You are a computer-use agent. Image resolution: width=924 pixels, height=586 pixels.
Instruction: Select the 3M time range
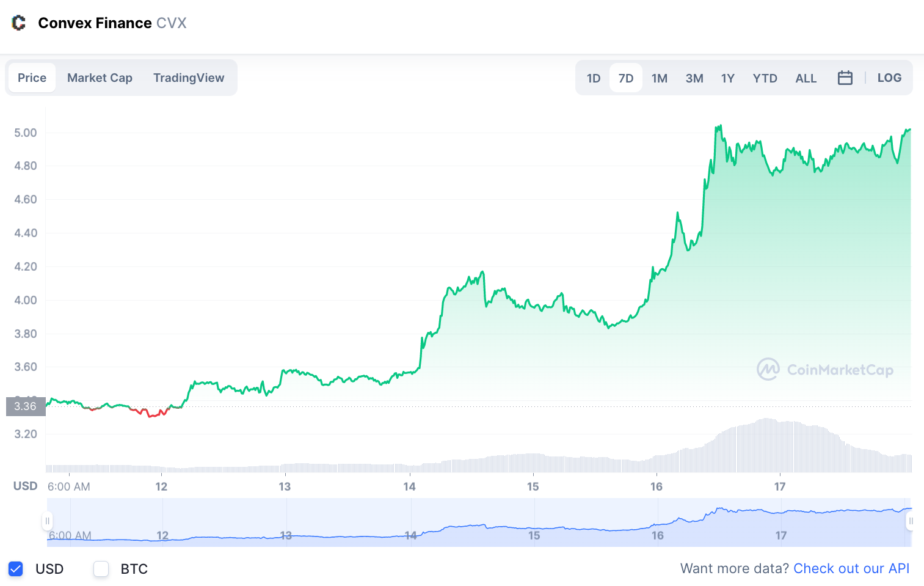coord(694,78)
